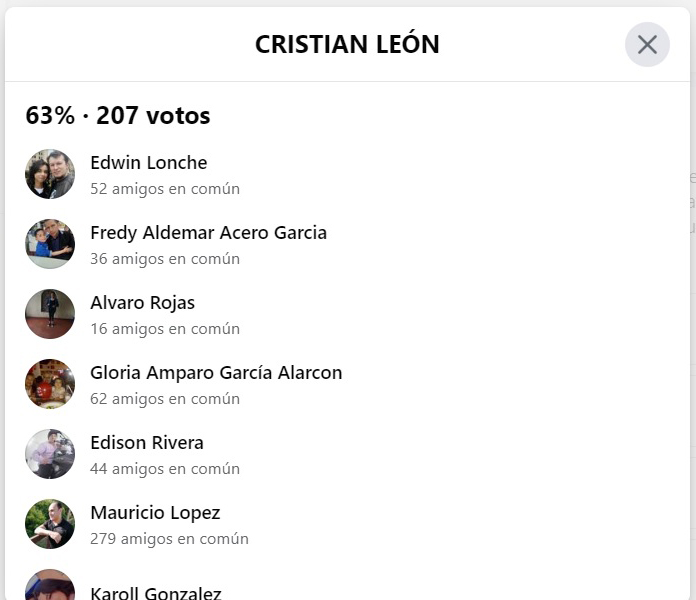Viewport: 696px width, 600px height.
Task: Click the Alvaro Rojas name link
Action: pyautogui.click(x=142, y=303)
